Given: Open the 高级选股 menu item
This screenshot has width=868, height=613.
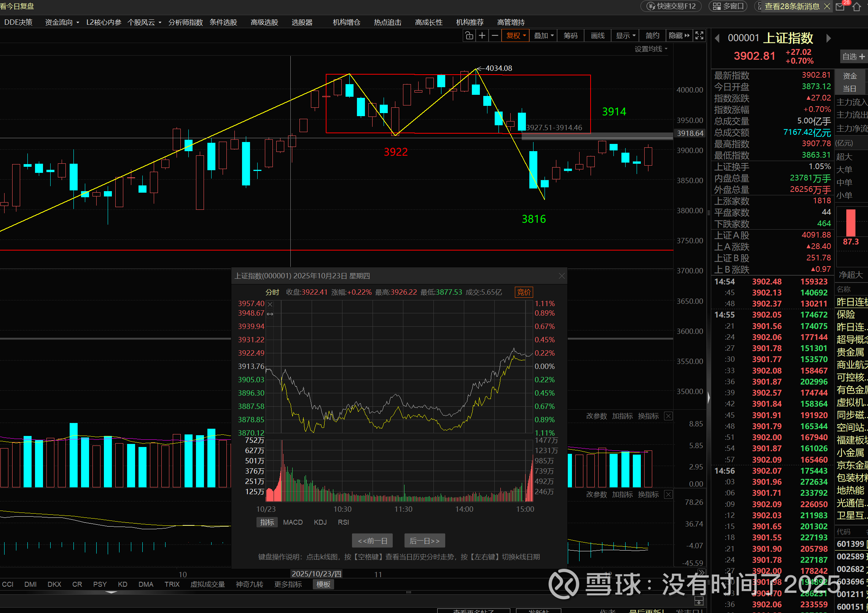Looking at the screenshot, I should coord(264,22).
